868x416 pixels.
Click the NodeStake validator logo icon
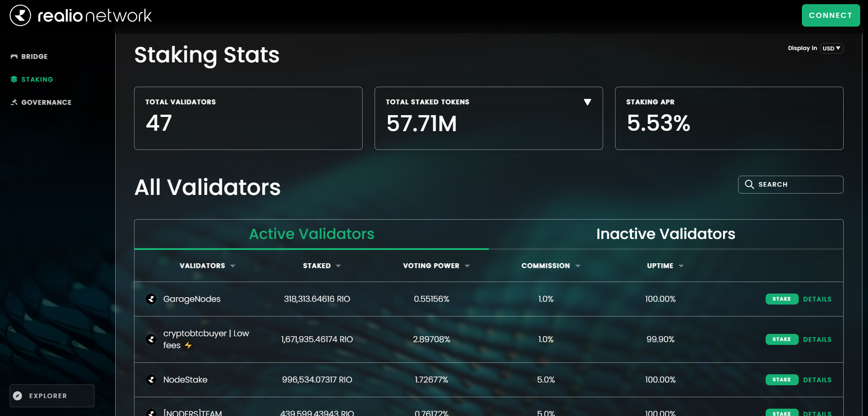(151, 380)
